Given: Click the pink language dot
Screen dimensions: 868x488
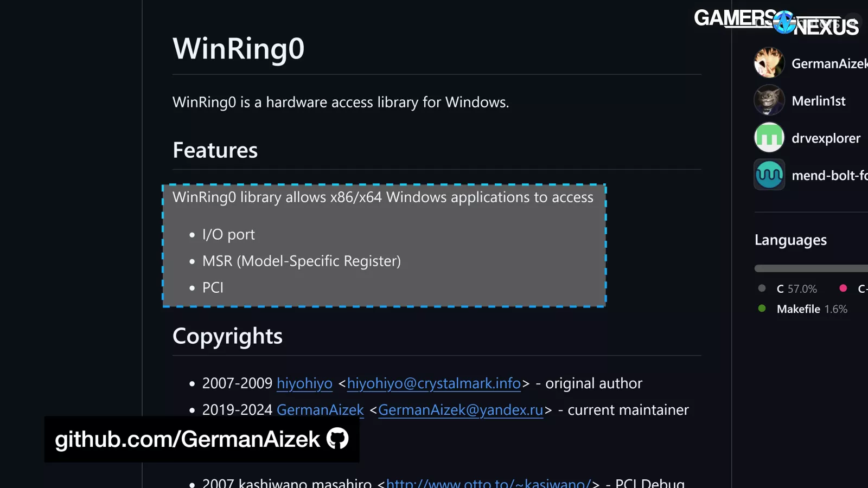Looking at the screenshot, I should point(843,288).
